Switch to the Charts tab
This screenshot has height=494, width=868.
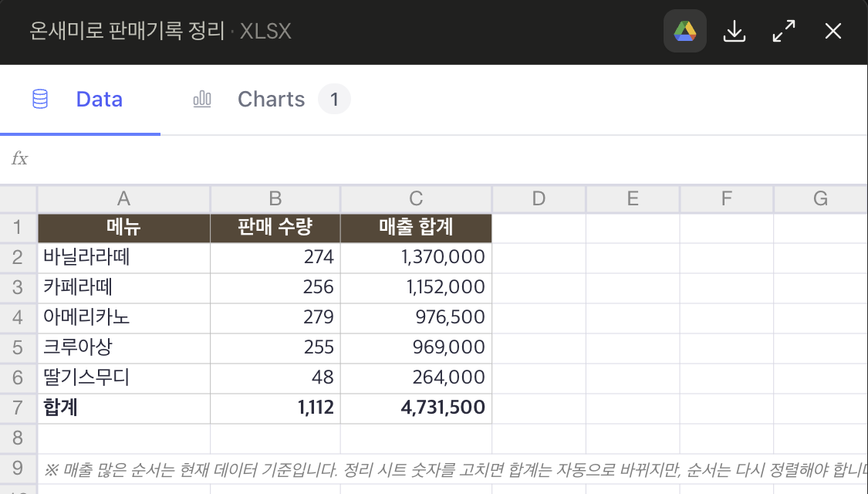[272, 100]
